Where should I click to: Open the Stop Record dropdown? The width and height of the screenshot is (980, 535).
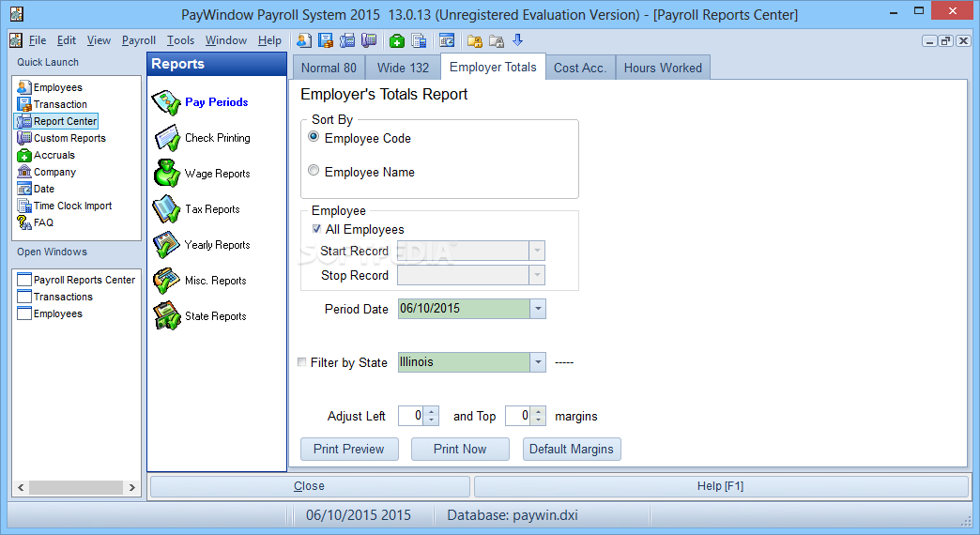(537, 275)
